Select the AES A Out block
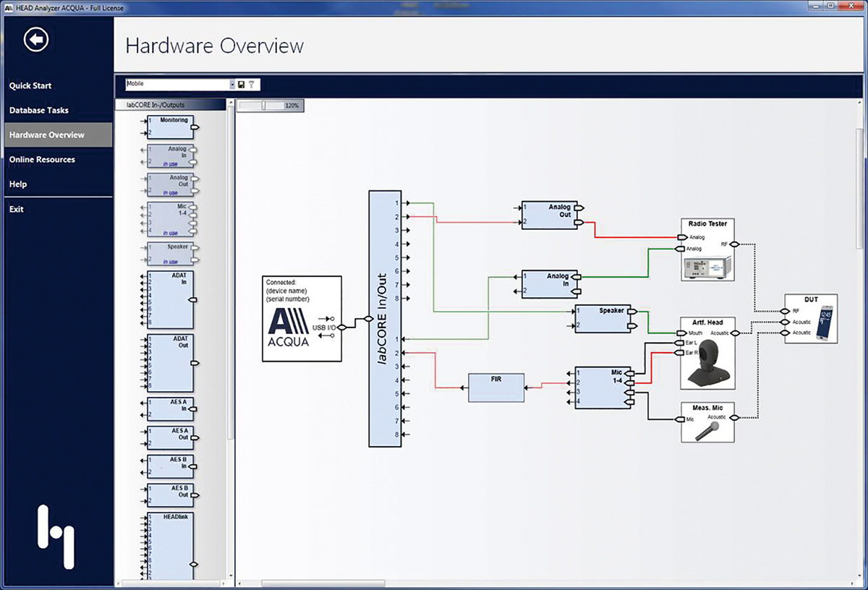868x590 pixels. pyautogui.click(x=170, y=438)
